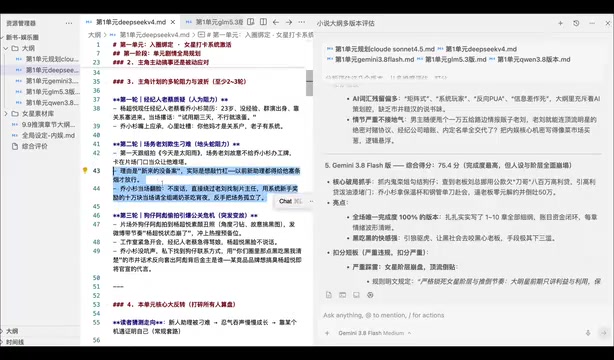Go forward using the right arrow icon
The width and height of the screenshot is (614, 360).
pos(289,22)
